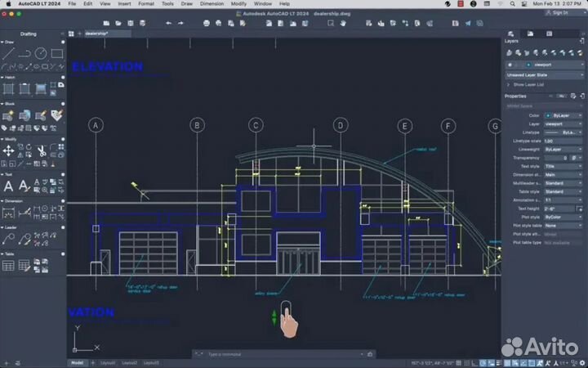Screen dimensions: 588x368
Task: Add a new drawing tab with plus
Action: [x=79, y=34]
